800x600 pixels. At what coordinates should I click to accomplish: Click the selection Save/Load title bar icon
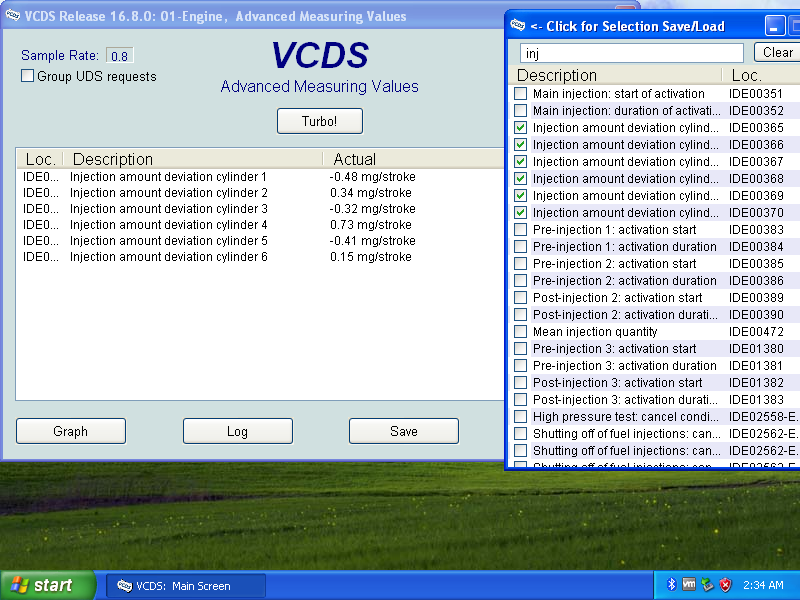tap(517, 25)
